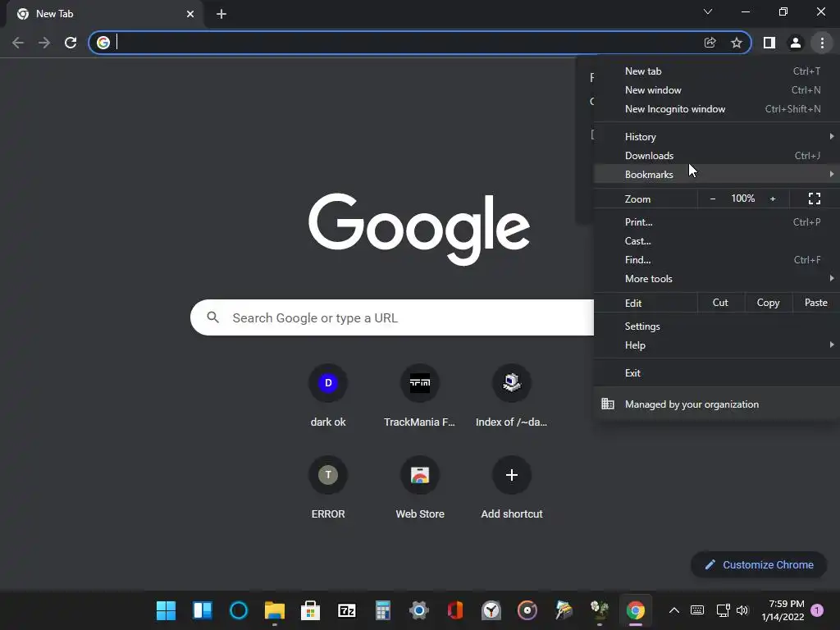Image resolution: width=840 pixels, height=630 pixels.
Task: Reload the current page
Action: 71,43
